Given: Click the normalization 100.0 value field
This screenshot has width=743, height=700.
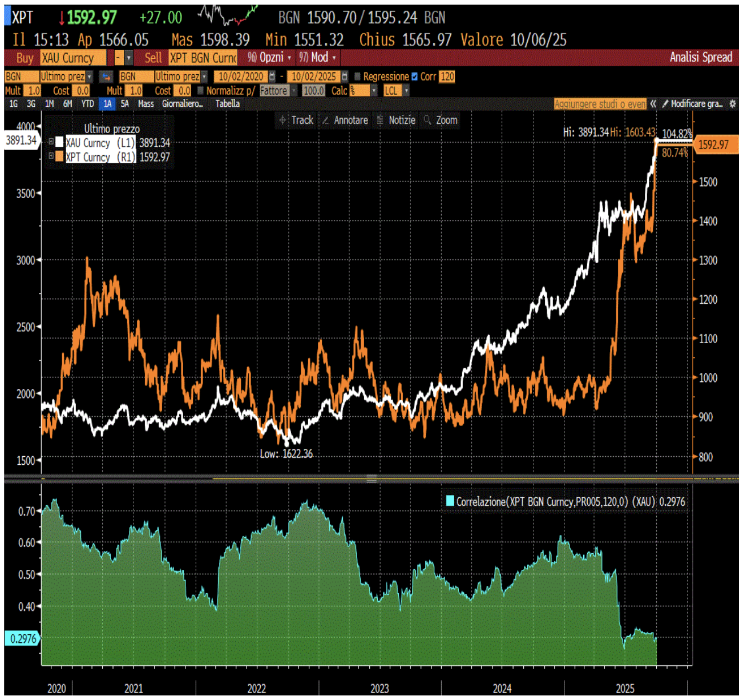Looking at the screenshot, I should (313, 90).
